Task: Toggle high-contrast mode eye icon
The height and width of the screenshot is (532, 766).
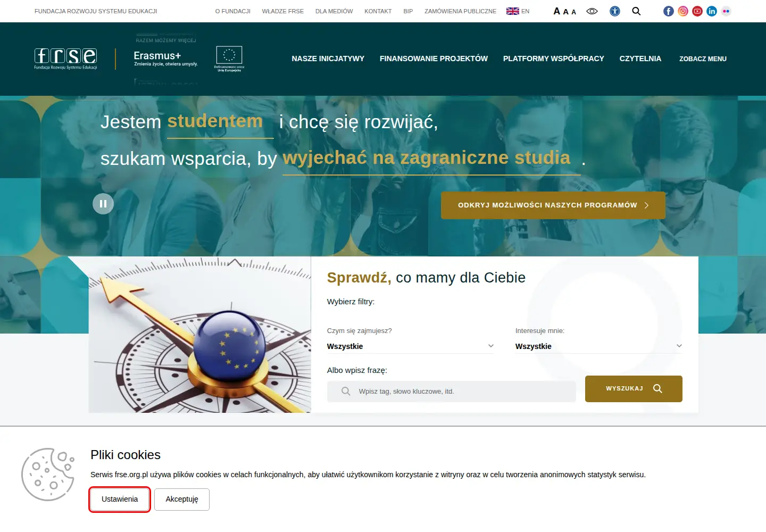Action: coord(592,11)
